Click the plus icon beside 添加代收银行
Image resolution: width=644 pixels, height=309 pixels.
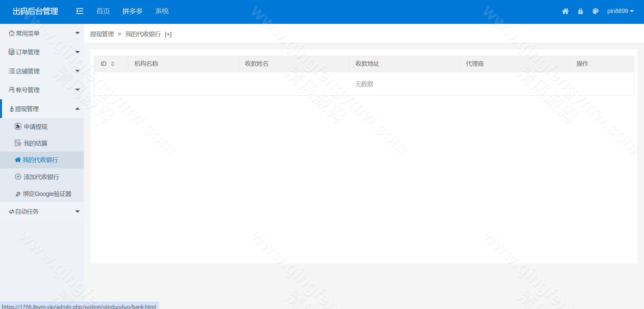[18, 177]
